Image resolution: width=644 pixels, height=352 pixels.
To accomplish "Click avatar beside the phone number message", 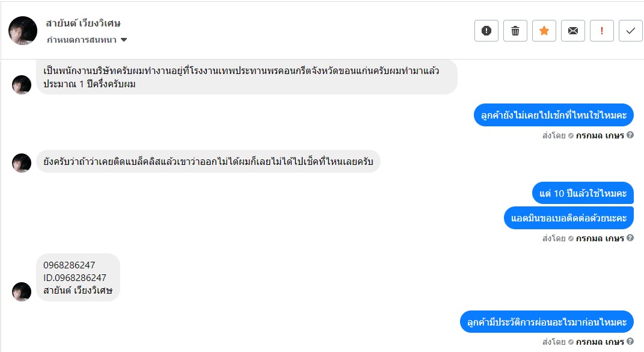I will click(22, 292).
